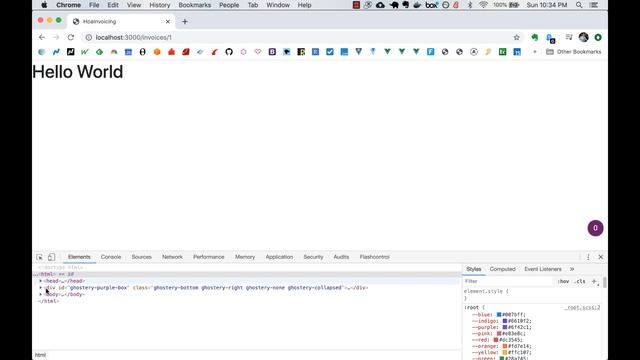Open the blue checkmark bookmark icon
The width and height of the screenshot is (640, 360).
pos(330,52)
